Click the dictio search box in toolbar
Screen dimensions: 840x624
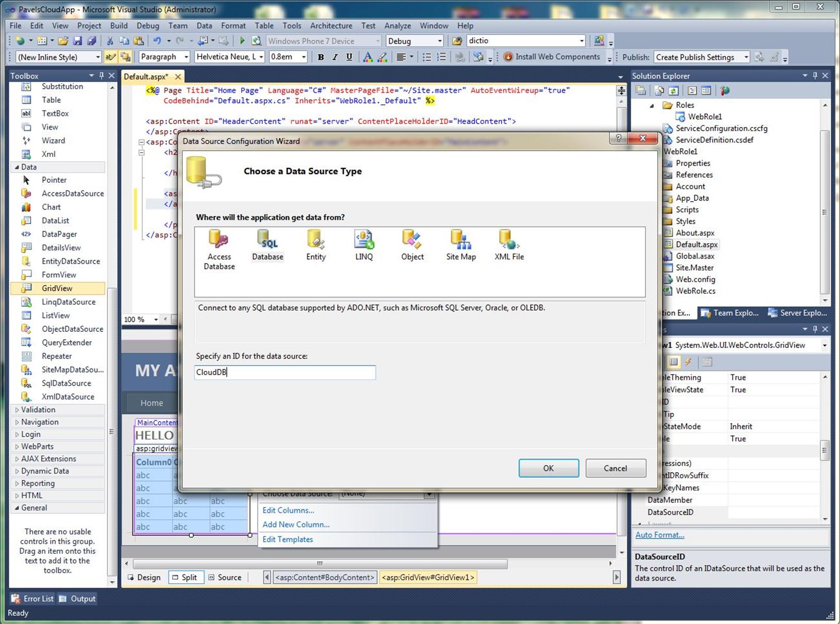[521, 41]
